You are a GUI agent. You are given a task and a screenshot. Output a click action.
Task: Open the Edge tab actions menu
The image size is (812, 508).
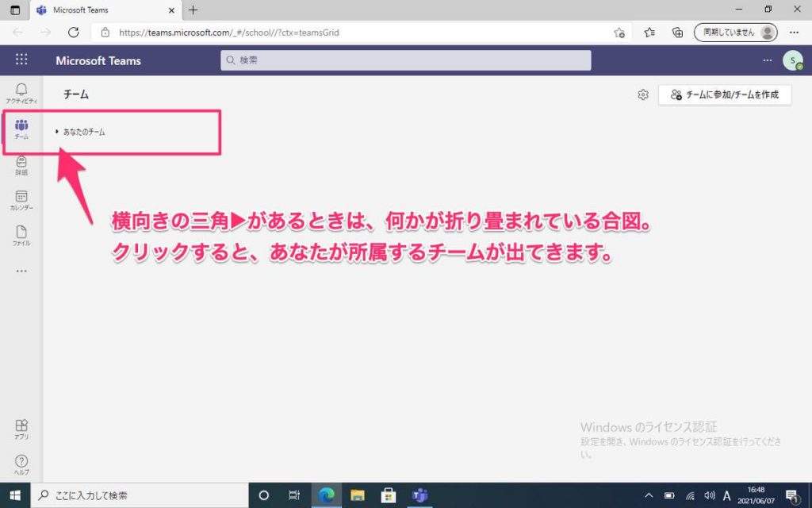(15, 10)
